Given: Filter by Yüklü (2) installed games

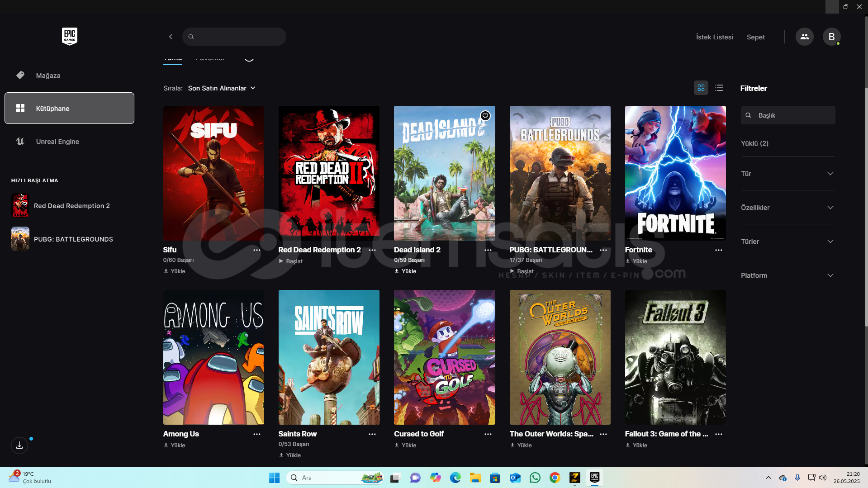Looking at the screenshot, I should (x=754, y=143).
